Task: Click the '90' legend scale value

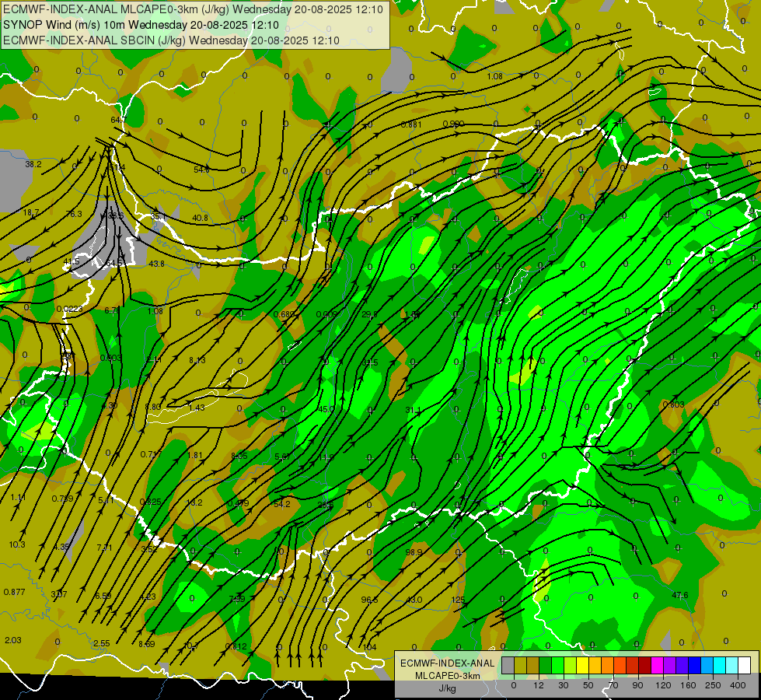Action: (x=637, y=685)
